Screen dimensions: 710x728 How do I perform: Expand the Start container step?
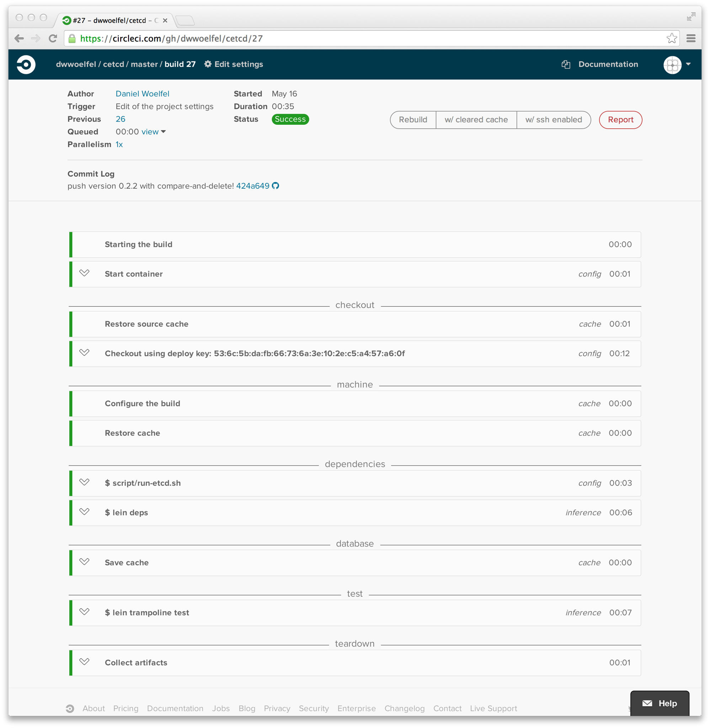[x=84, y=273]
